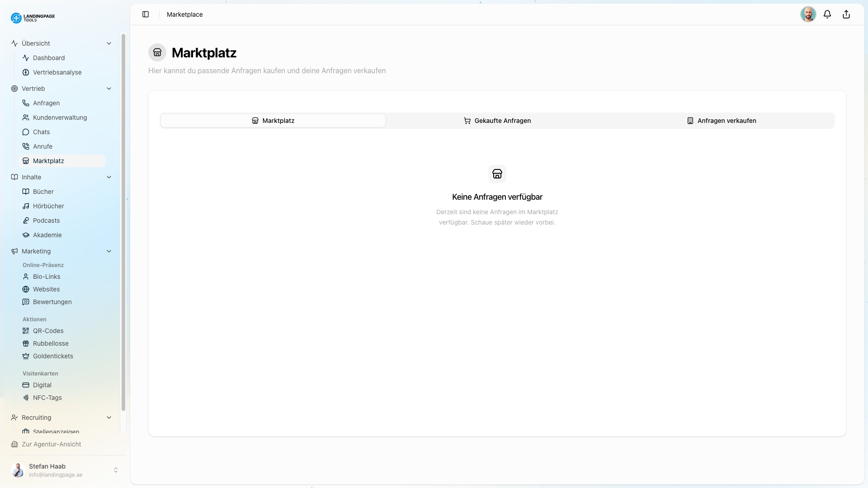Select the Anrufe icon in the sidebar
This screenshot has height=488, width=868.
(26, 146)
